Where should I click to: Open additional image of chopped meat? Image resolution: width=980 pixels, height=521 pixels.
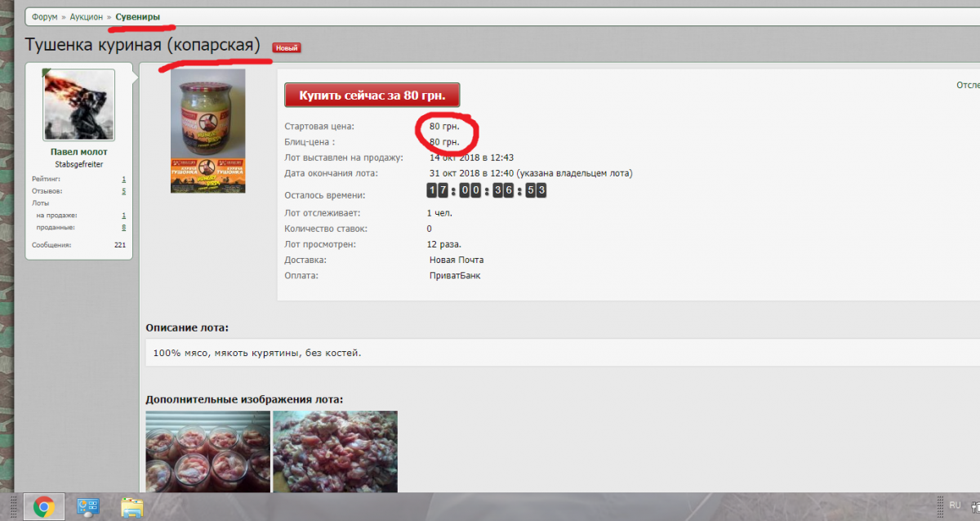point(336,452)
